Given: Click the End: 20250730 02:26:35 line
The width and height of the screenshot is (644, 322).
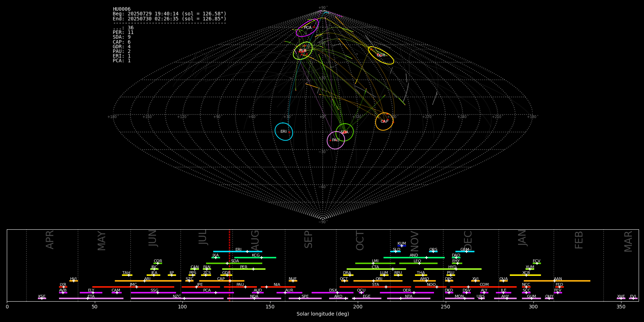Looking at the screenshot, I should 170,19.
